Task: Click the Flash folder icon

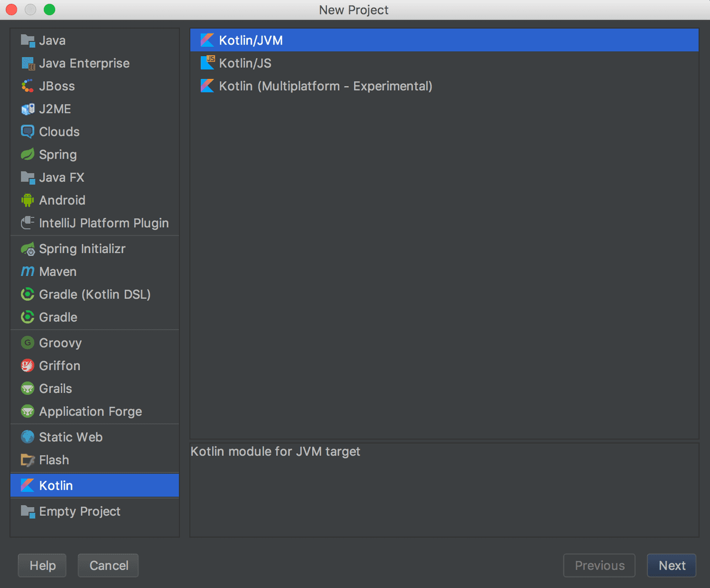Action: click(28, 460)
